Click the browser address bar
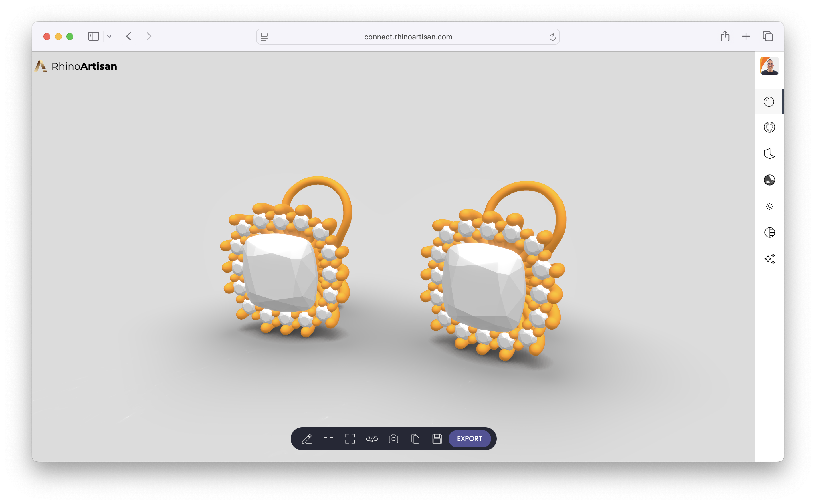The width and height of the screenshot is (816, 504). 408,37
